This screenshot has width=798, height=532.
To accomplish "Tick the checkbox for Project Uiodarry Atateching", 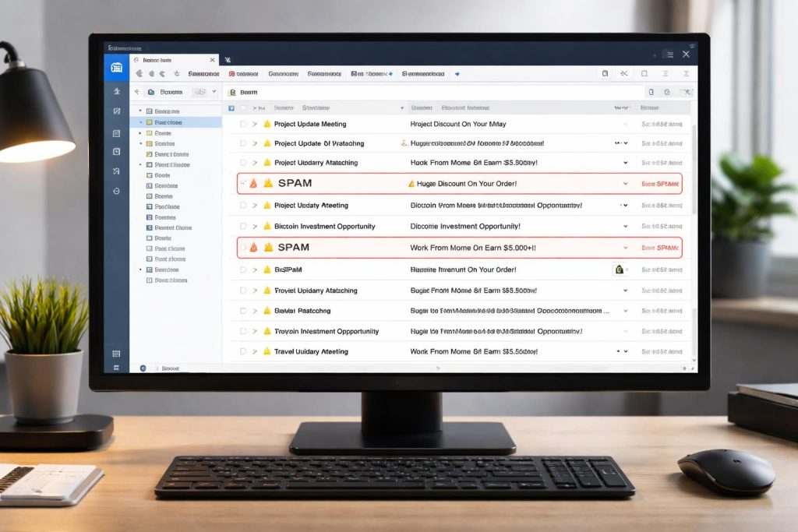I will coord(243,163).
